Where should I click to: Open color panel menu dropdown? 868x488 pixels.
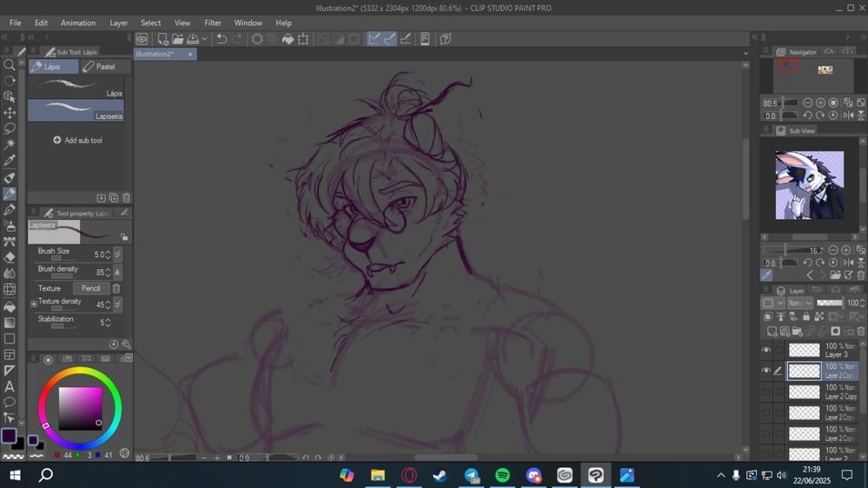[128, 359]
